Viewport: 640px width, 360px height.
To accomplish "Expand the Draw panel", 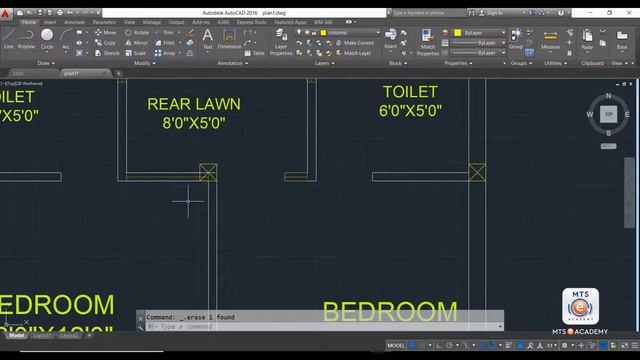I will (x=46, y=63).
